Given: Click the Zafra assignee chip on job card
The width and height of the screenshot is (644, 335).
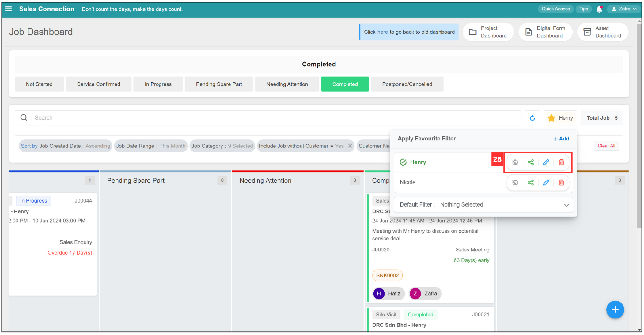Looking at the screenshot, I should click(425, 293).
